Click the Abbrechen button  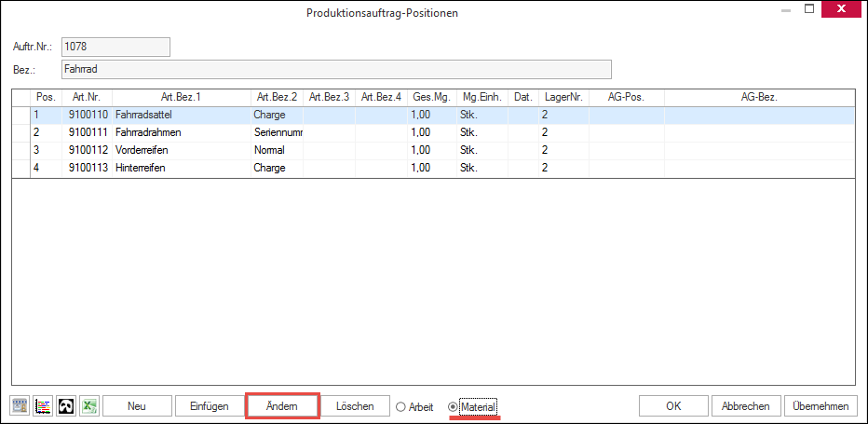[746, 406]
